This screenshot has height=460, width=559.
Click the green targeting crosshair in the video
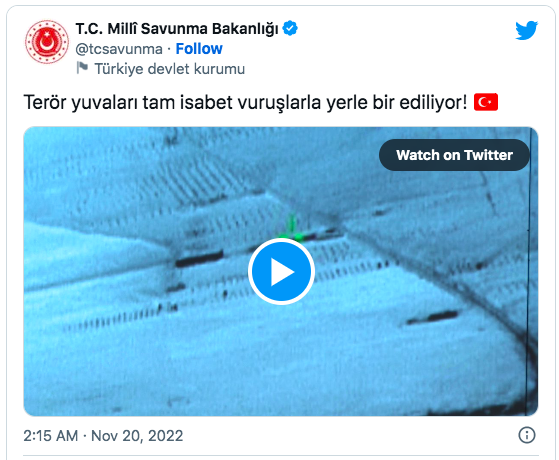tap(293, 228)
